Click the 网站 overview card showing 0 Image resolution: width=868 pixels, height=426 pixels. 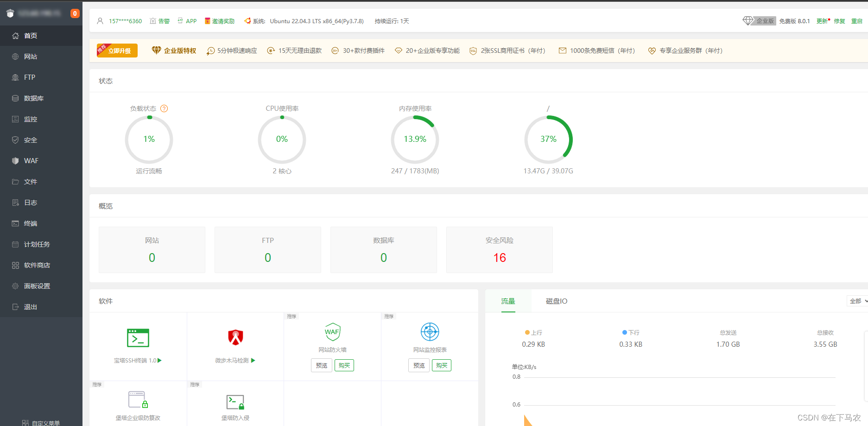pyautogui.click(x=152, y=250)
